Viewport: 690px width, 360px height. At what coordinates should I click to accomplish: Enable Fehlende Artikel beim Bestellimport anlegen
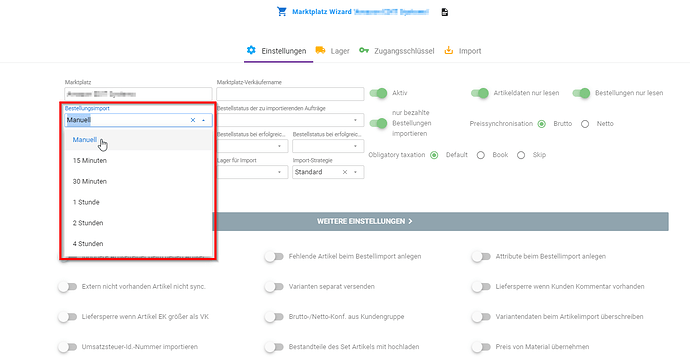(x=274, y=257)
